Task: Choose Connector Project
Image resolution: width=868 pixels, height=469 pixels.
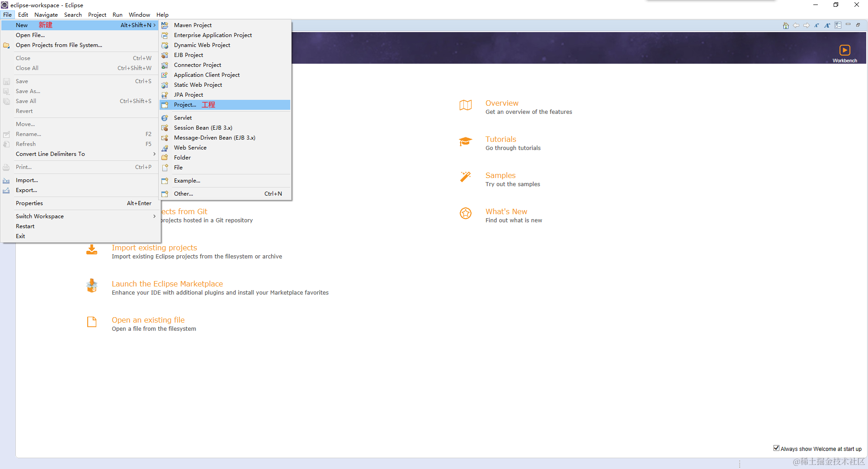Action: coord(225,65)
